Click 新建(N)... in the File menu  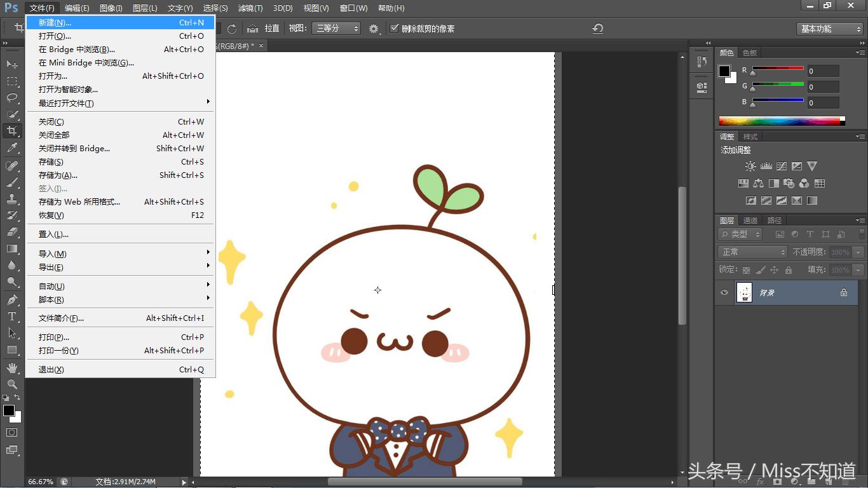55,23
